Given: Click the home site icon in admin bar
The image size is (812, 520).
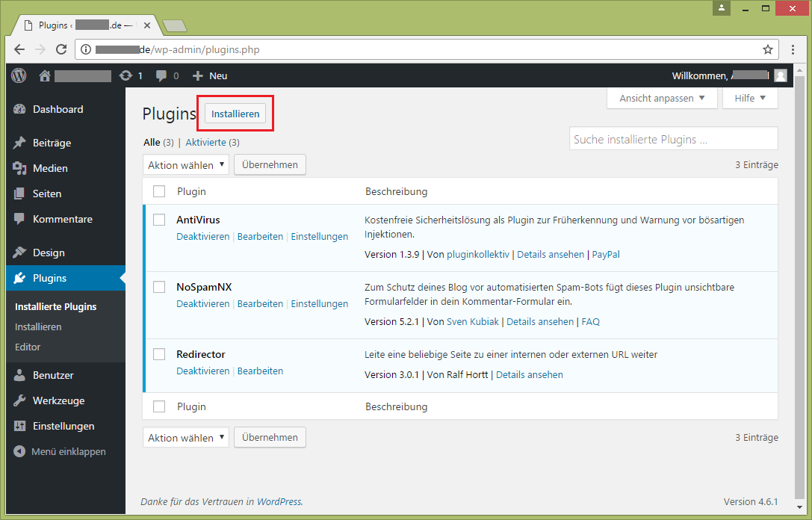Looking at the screenshot, I should pyautogui.click(x=45, y=75).
